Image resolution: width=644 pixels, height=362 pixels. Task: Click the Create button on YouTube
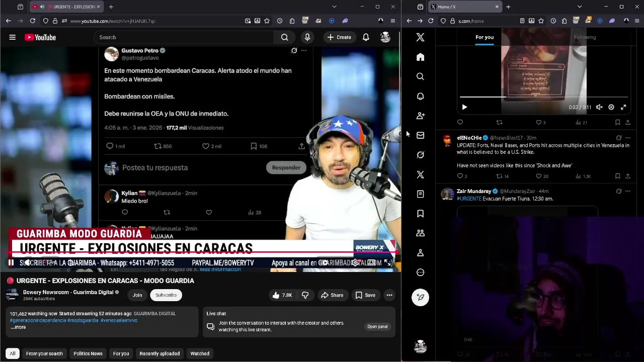coord(339,37)
